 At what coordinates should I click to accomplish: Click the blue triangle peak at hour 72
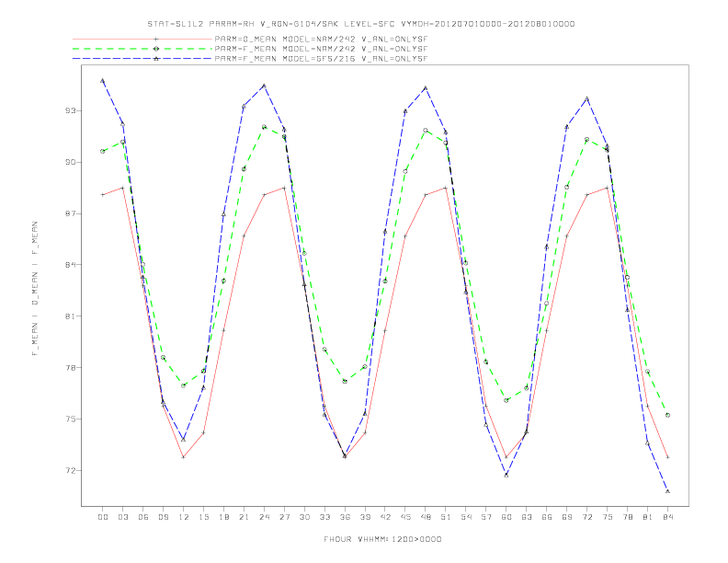pyautogui.click(x=586, y=99)
